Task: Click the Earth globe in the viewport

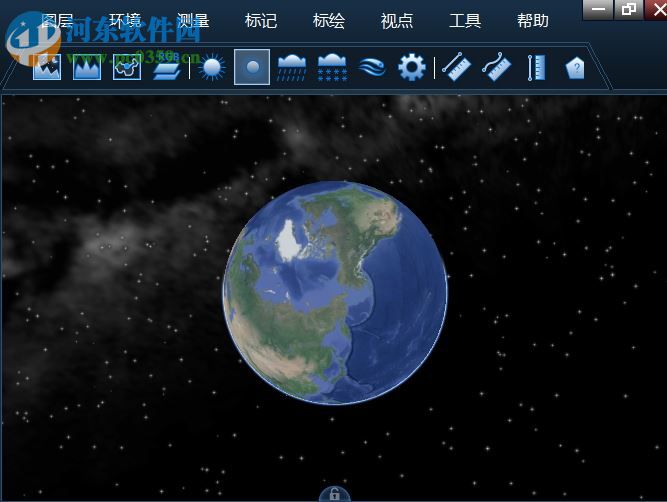Action: click(x=335, y=293)
